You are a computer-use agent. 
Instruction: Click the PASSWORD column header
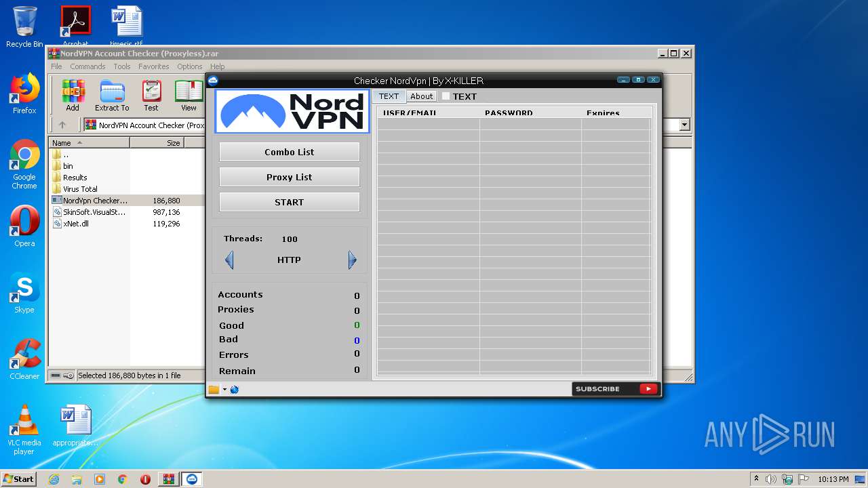[530, 113]
